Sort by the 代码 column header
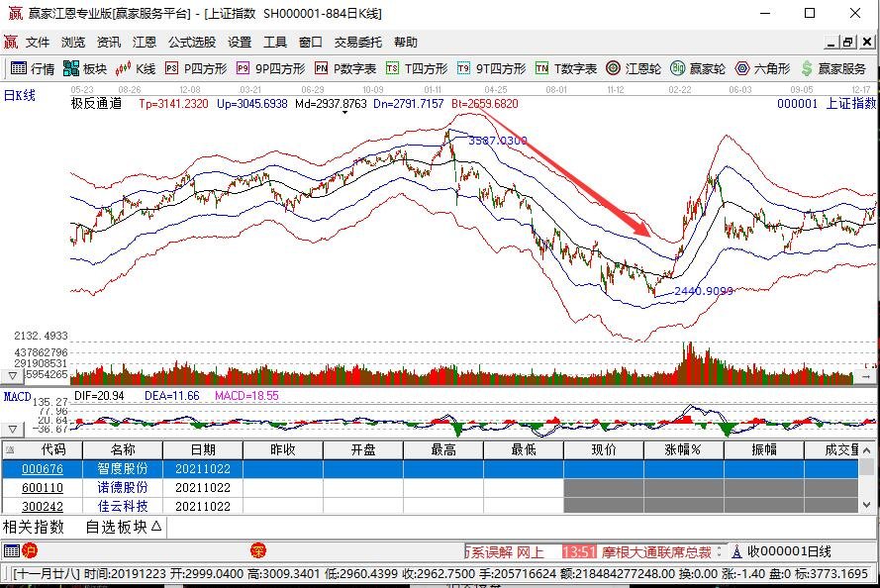 coord(43,450)
